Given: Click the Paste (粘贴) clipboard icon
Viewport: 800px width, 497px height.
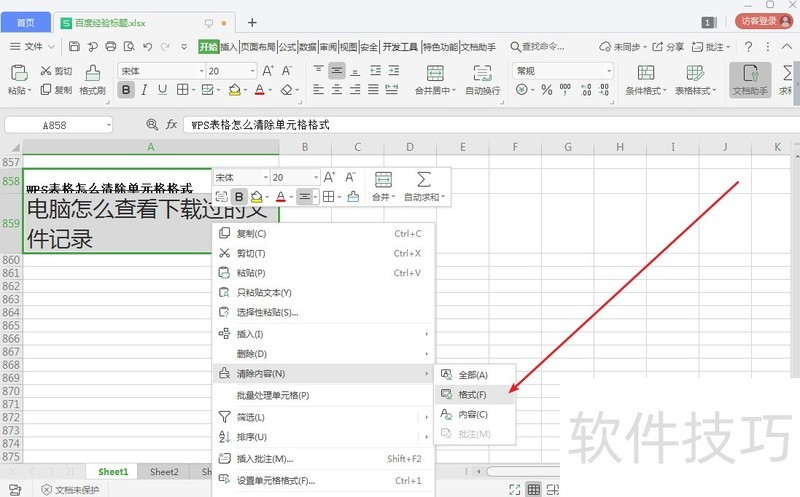Looking at the screenshot, I should 19,73.
